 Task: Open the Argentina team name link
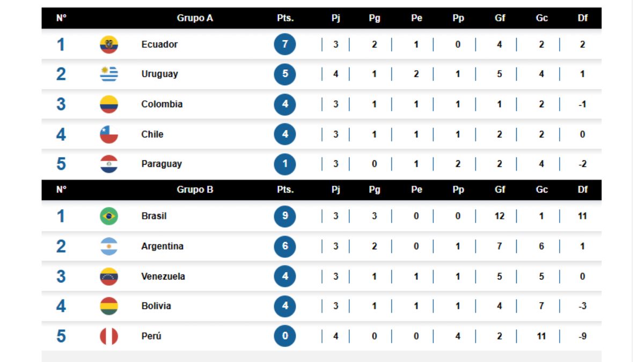(x=162, y=246)
